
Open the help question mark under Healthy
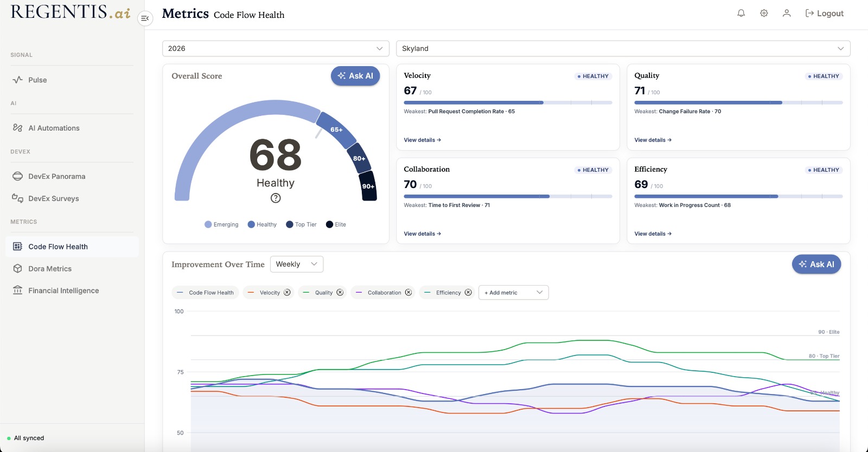276,198
